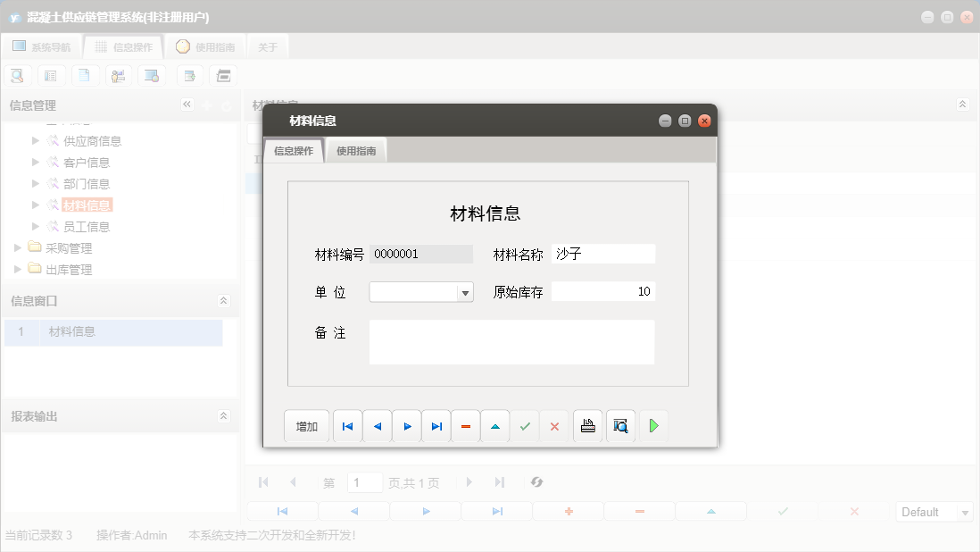Click the blank document toolbar icon
Screen dimensions: 980x552
coord(85,75)
